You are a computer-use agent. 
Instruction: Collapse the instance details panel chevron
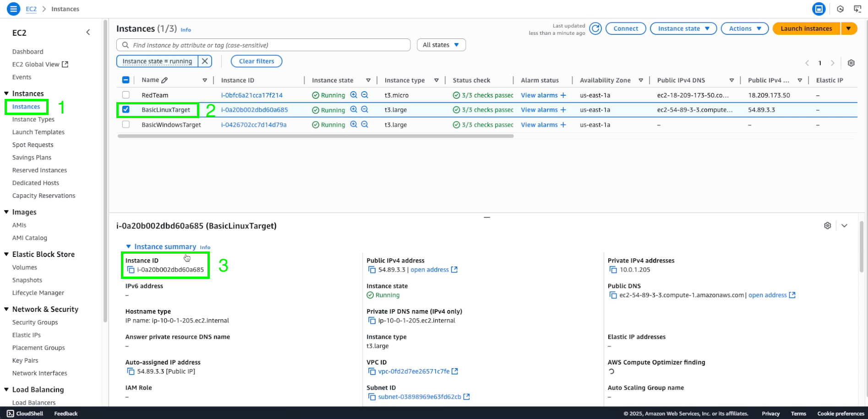[x=844, y=226]
